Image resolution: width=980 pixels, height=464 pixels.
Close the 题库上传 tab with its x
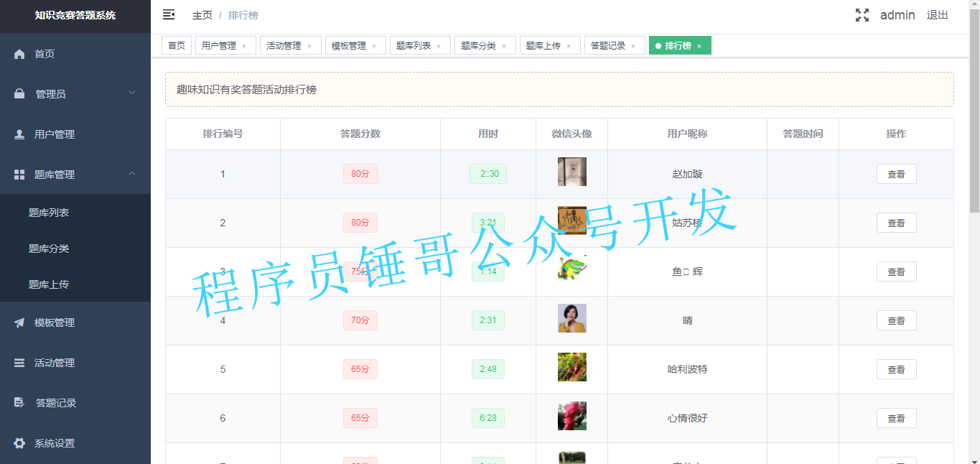569,46
